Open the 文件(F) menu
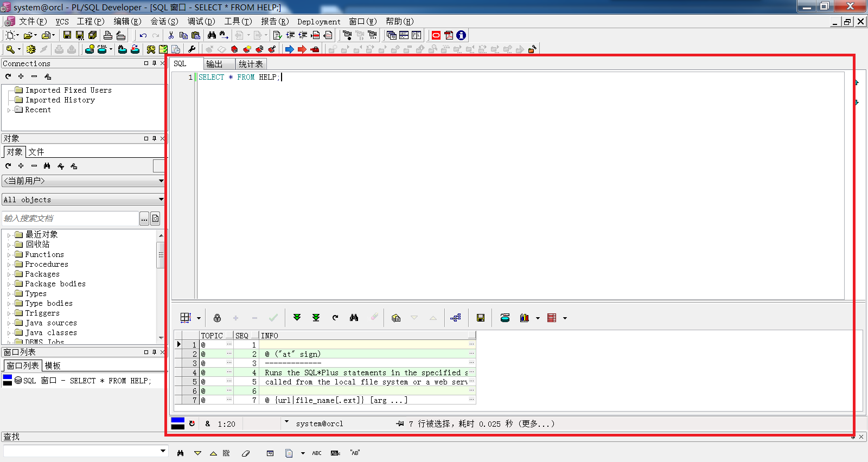The width and height of the screenshot is (868, 462). (x=33, y=21)
